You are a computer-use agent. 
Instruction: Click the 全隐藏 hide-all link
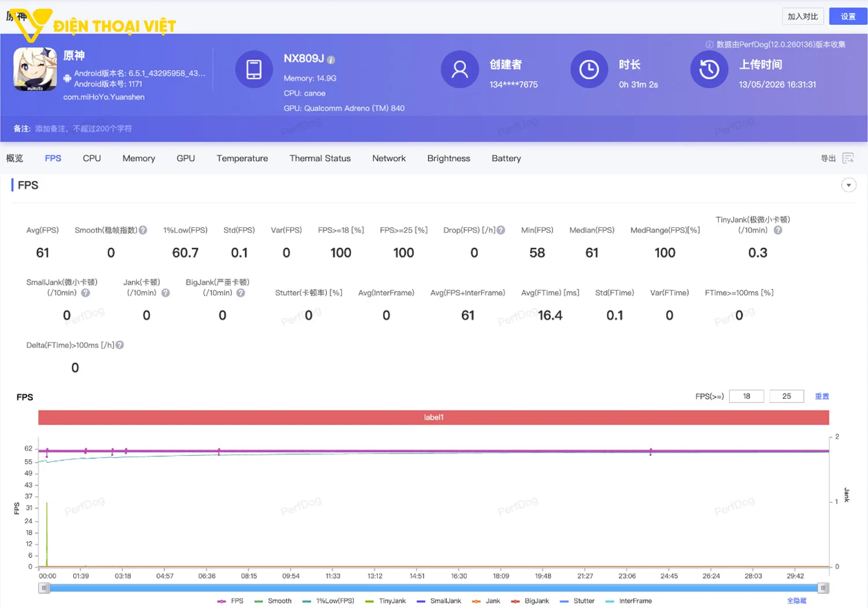796,601
